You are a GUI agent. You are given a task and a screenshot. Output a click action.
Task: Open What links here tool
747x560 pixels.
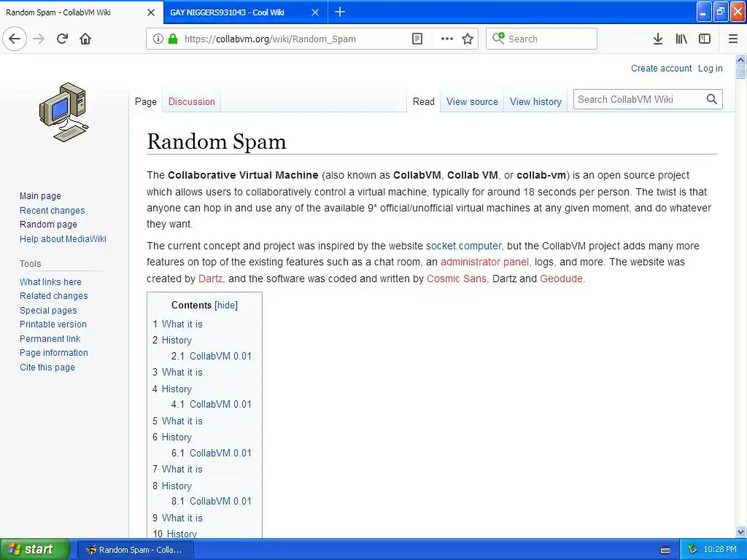pyautogui.click(x=50, y=281)
